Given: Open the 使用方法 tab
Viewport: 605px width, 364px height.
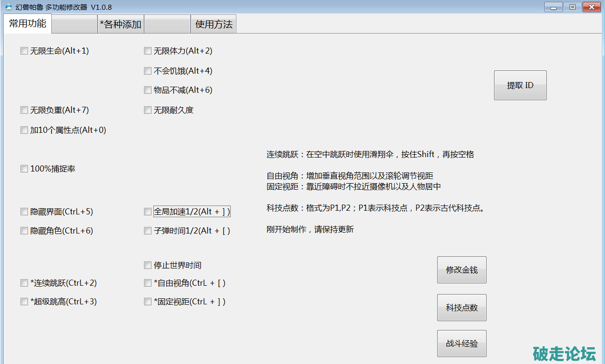Looking at the screenshot, I should (x=213, y=24).
